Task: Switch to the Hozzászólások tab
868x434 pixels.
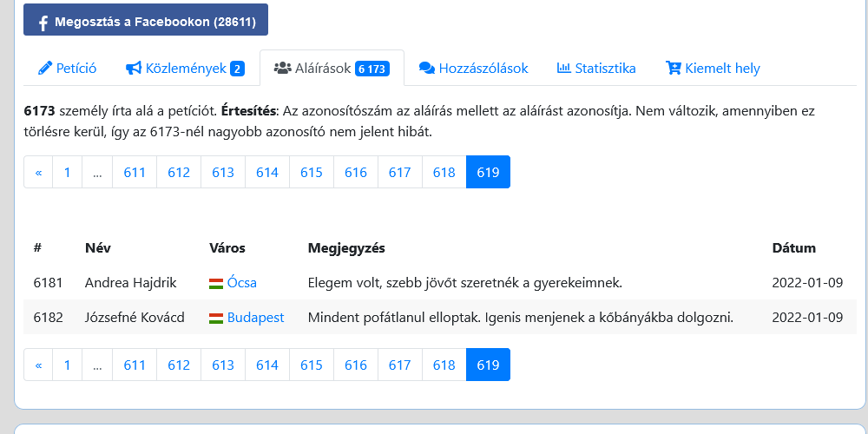Action: coord(473,68)
